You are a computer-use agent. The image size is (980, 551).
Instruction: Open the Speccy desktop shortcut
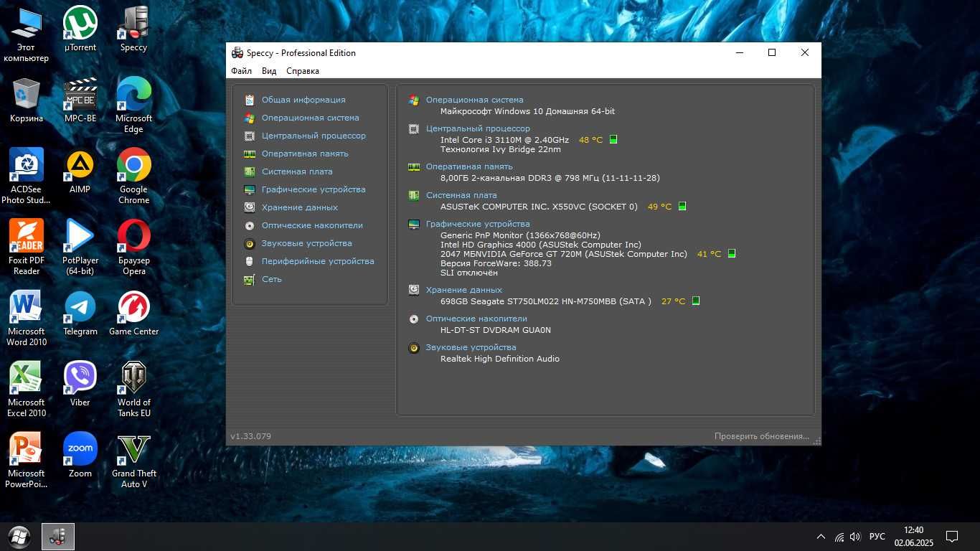click(133, 29)
